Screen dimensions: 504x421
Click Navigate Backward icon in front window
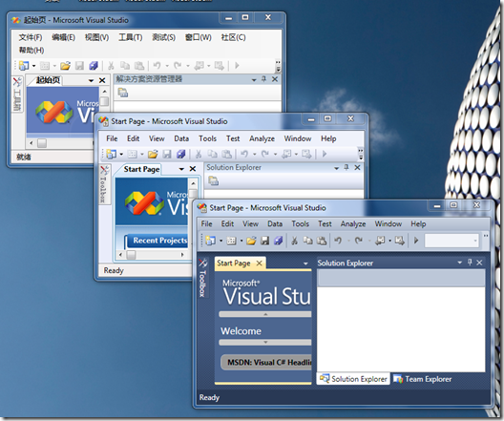pos(380,241)
